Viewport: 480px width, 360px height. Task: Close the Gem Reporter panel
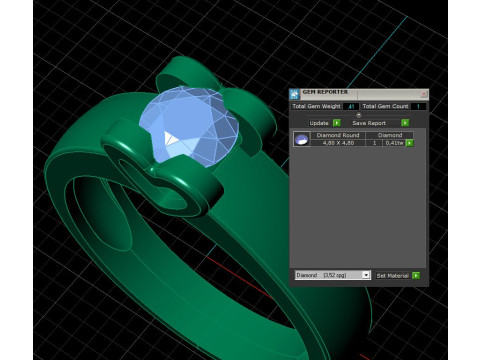tap(424, 94)
